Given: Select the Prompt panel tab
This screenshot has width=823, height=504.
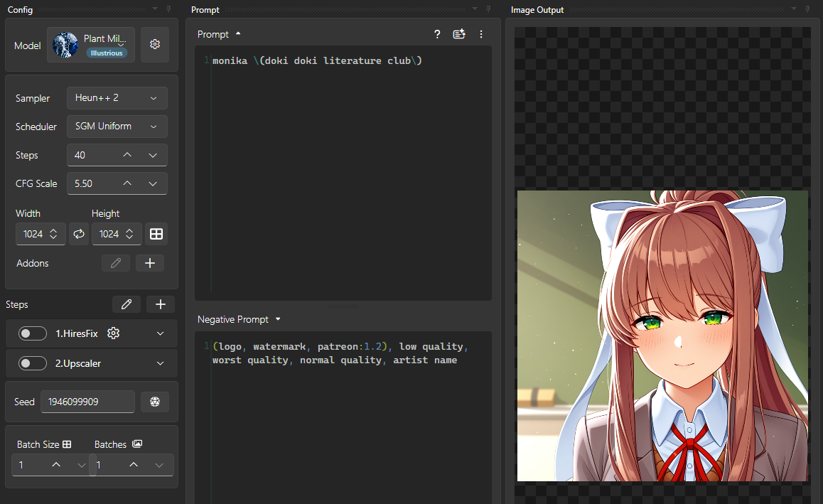Looking at the screenshot, I should point(205,9).
